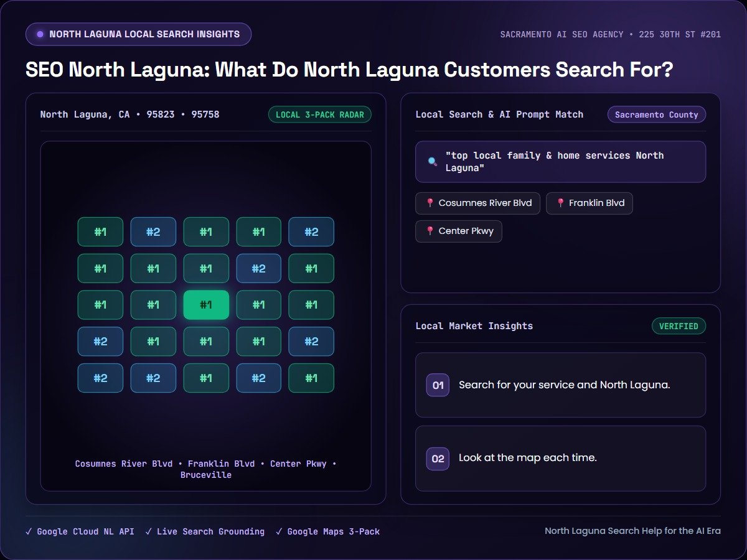The height and width of the screenshot is (560, 747).
Task: Select the highlighted center #1 grid cell
Action: click(206, 305)
